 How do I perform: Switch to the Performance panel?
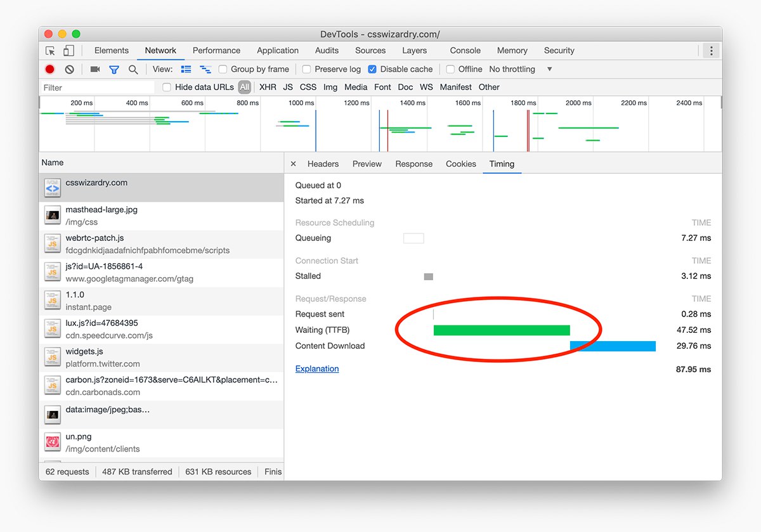[x=216, y=51]
